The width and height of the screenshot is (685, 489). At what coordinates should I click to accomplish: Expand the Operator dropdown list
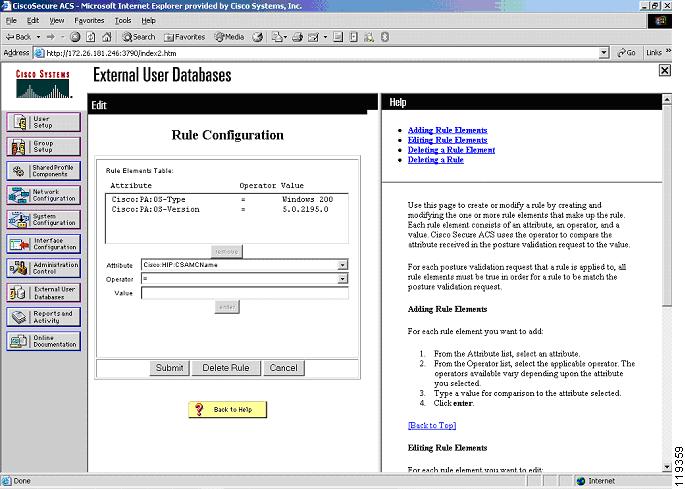coord(342,279)
